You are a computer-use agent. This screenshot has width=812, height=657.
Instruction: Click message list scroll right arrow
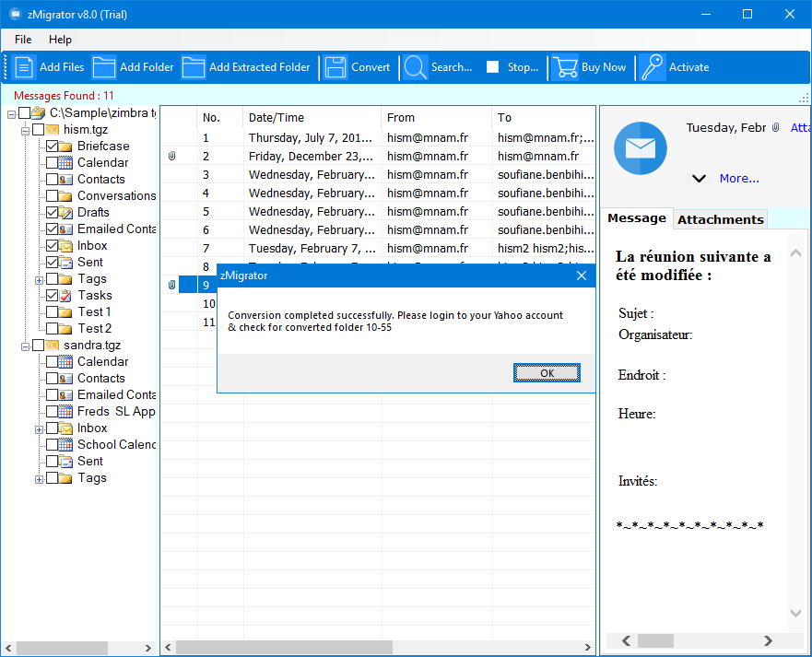coord(587,647)
